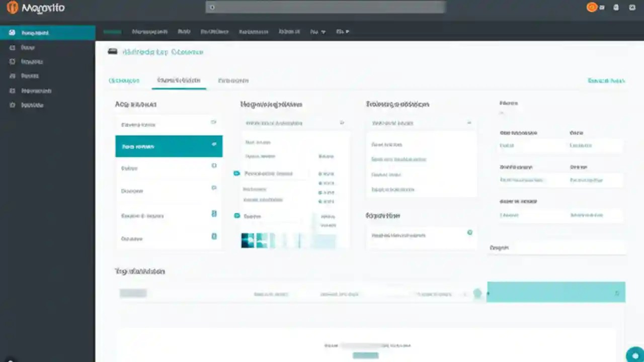
Task: Switch to the first tab on the dashboard page
Action: (124, 80)
